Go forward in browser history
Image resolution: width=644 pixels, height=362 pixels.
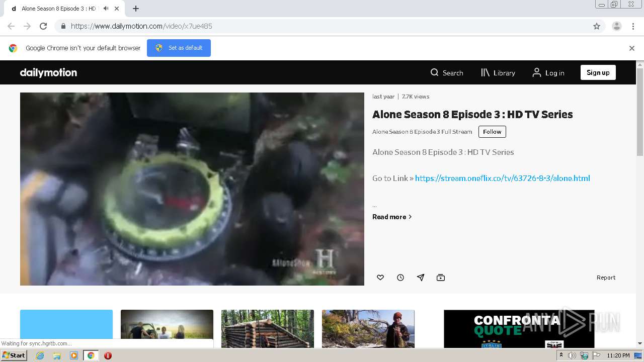pos(27,26)
